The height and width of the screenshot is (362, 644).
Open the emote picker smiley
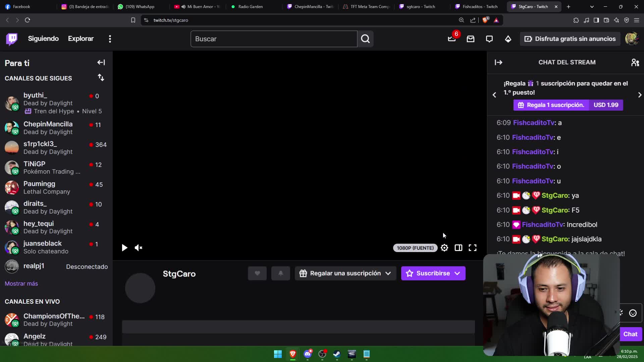[633, 313]
